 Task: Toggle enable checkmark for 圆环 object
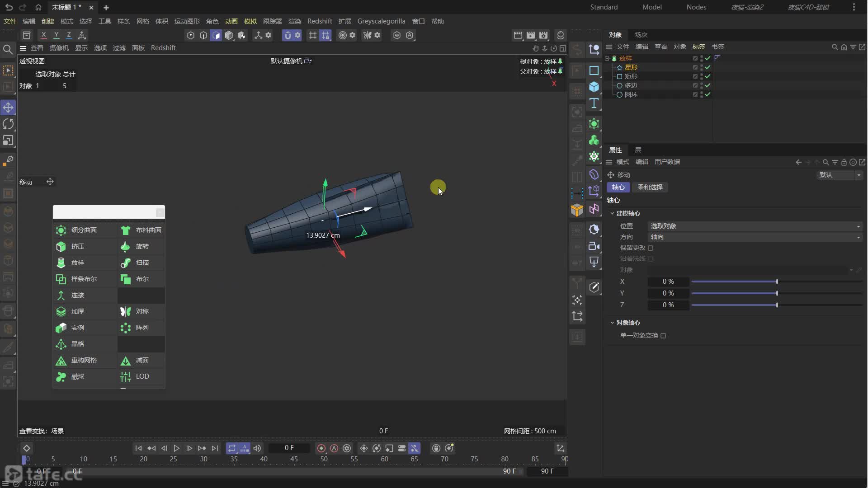pos(708,94)
